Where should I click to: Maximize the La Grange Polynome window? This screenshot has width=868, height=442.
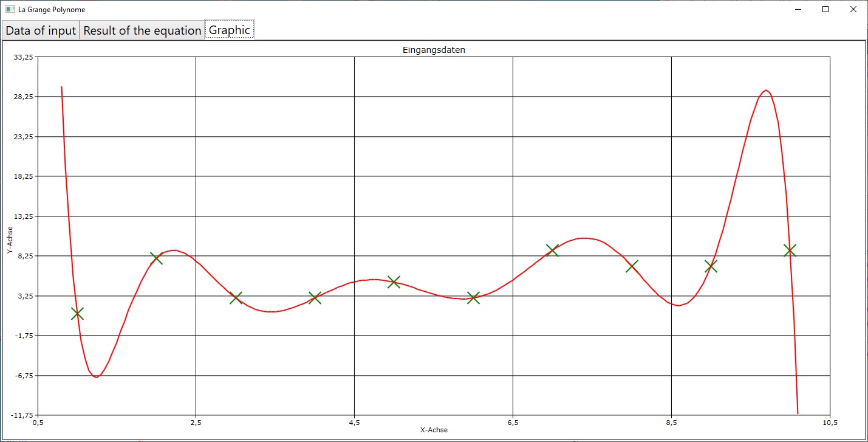click(825, 9)
